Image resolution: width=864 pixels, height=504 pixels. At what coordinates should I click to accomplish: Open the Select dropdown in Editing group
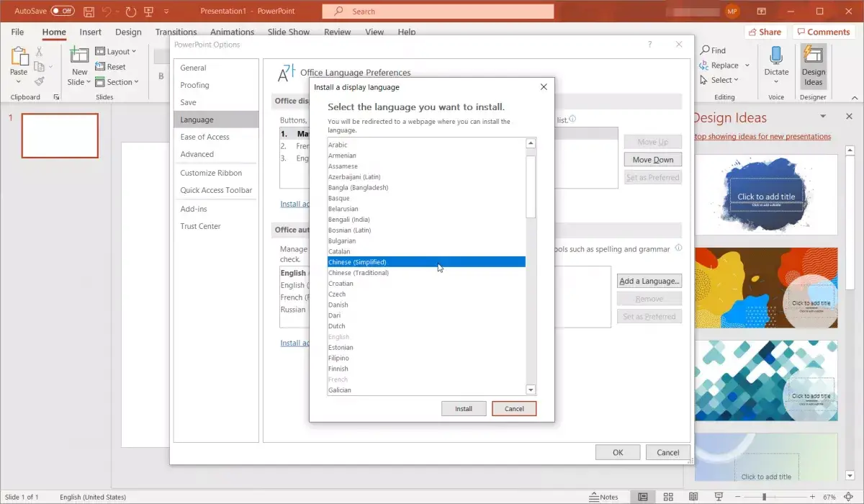721,81
